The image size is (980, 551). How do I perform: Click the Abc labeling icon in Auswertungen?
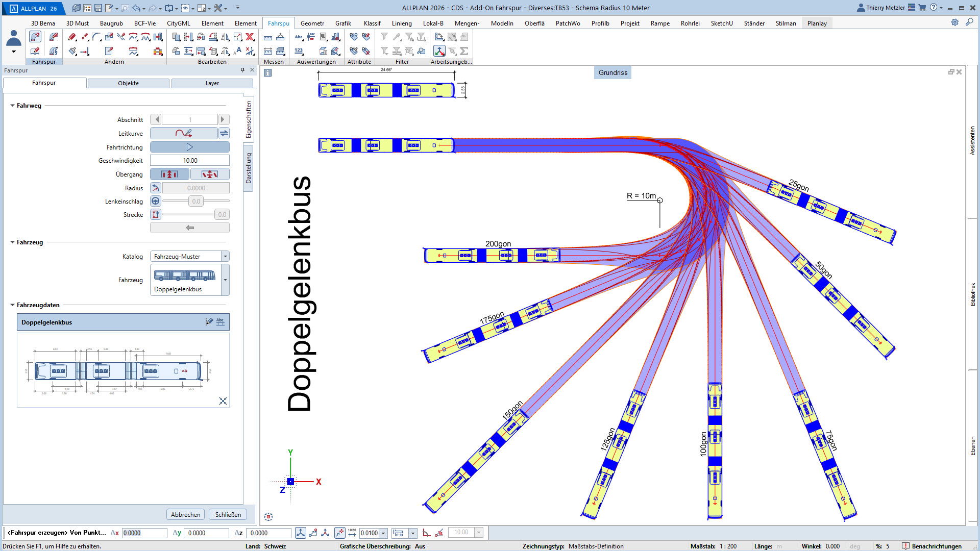coord(299,37)
